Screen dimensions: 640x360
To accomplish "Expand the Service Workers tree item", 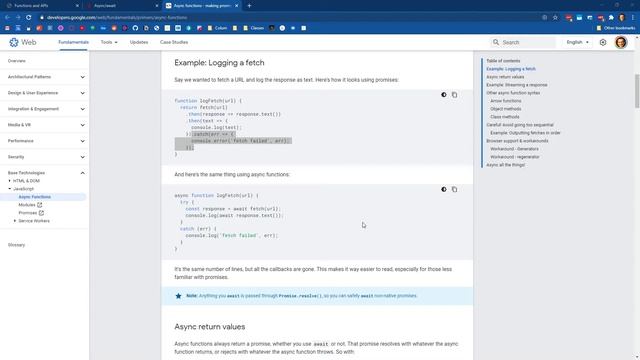I will (x=15, y=221).
